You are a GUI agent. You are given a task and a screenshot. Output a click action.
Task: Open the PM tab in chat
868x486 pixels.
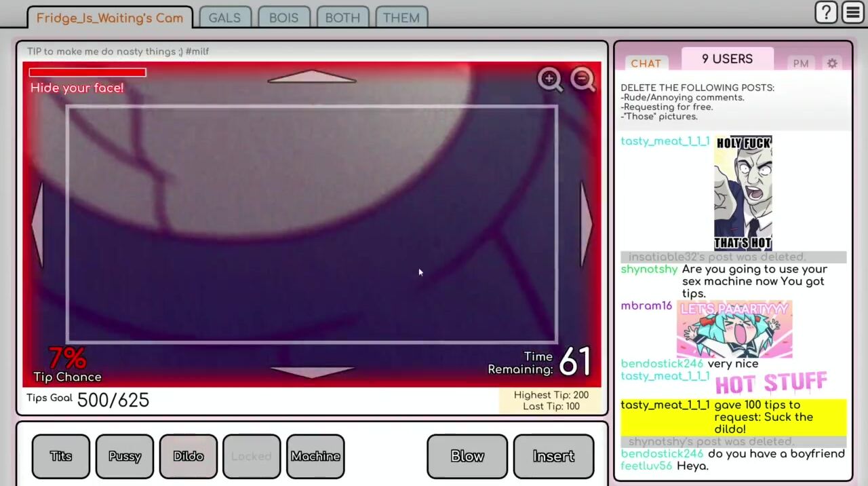tap(801, 63)
